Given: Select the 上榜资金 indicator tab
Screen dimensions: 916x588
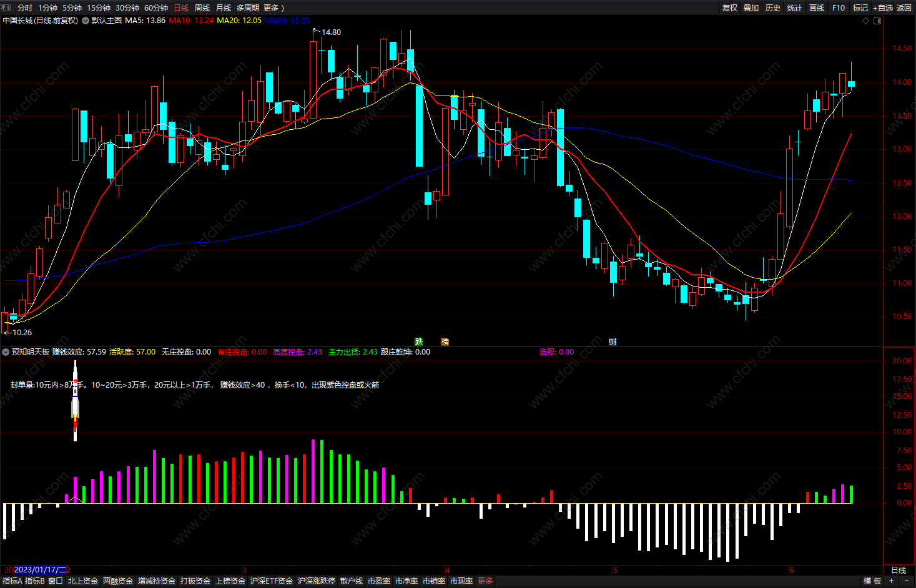Looking at the screenshot, I should (230, 581).
